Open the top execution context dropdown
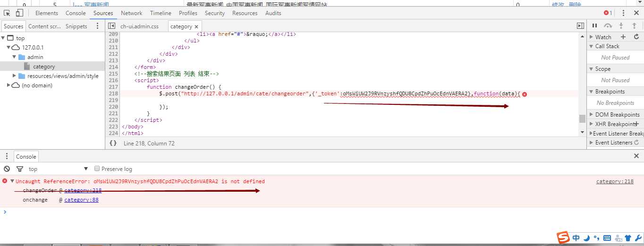Screen dimensions: 644x246 (x=58, y=169)
